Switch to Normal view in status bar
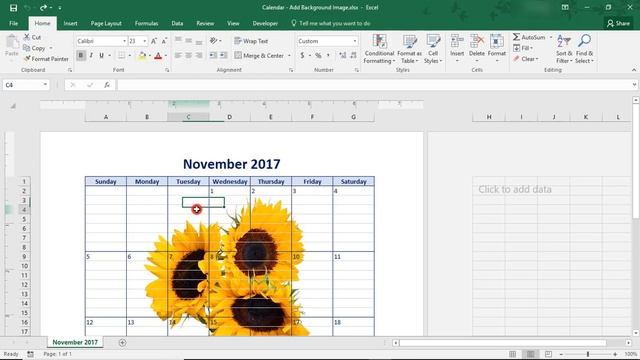640x360 pixels. (x=513, y=354)
